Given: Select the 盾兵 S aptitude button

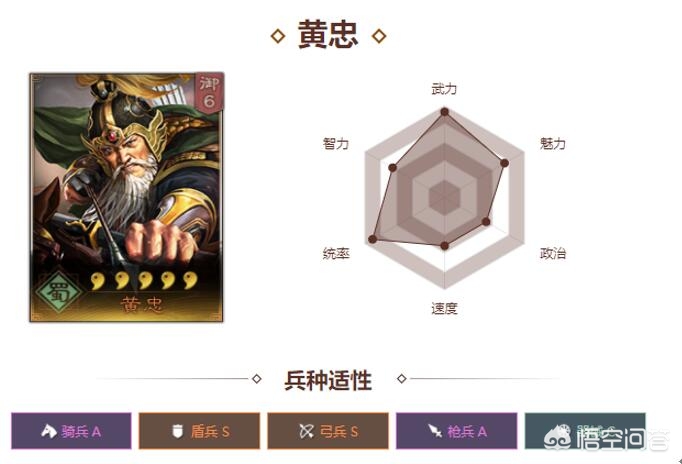Looking at the screenshot, I should [199, 431].
